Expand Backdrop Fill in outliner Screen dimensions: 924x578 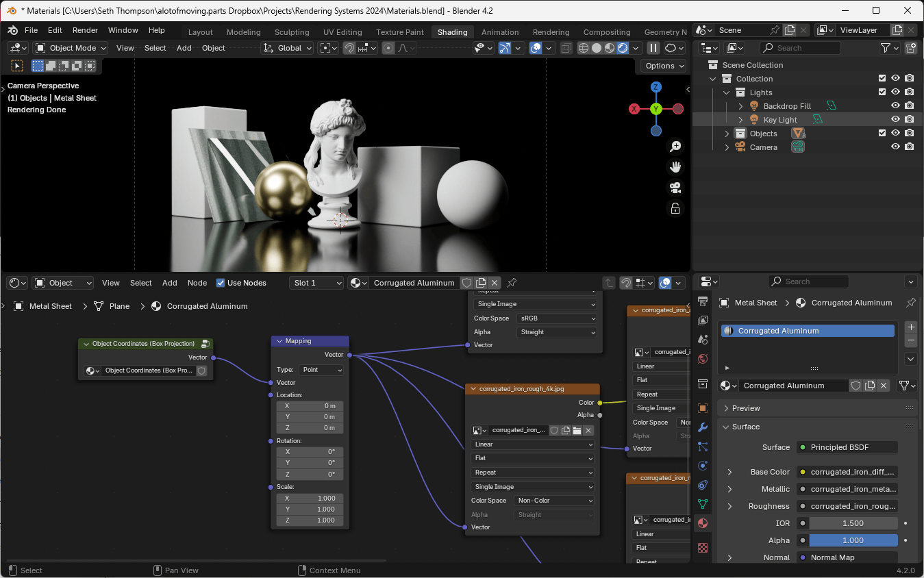740,106
